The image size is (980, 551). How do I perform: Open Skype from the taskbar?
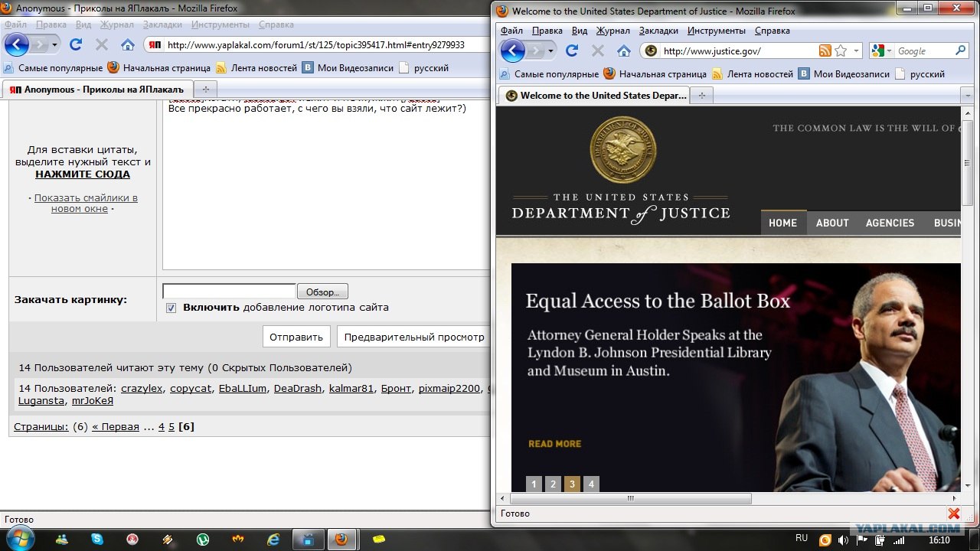pos(96,540)
